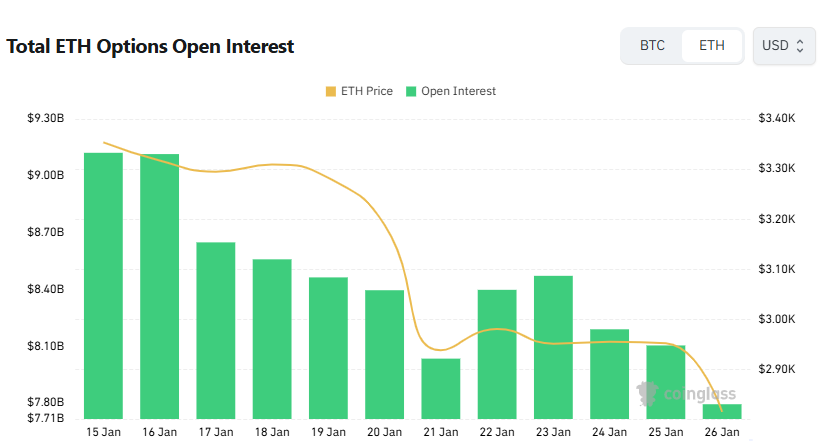The height and width of the screenshot is (441, 822).
Task: Select the 23 Jan open interest bar
Action: 553,347
